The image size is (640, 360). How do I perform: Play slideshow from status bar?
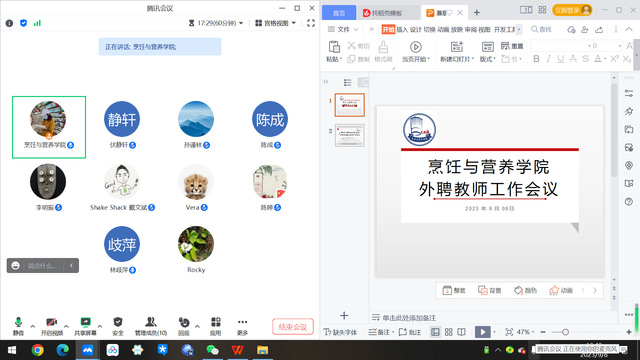pos(482,332)
